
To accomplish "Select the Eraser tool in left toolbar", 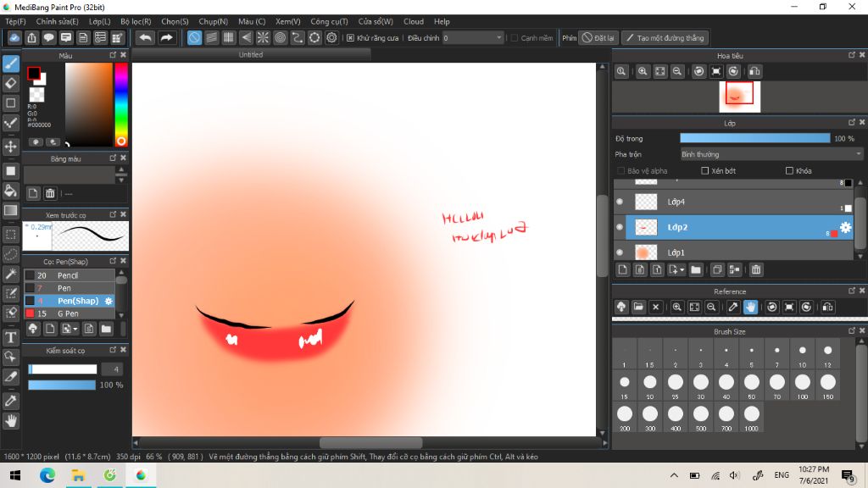I will pyautogui.click(x=11, y=83).
